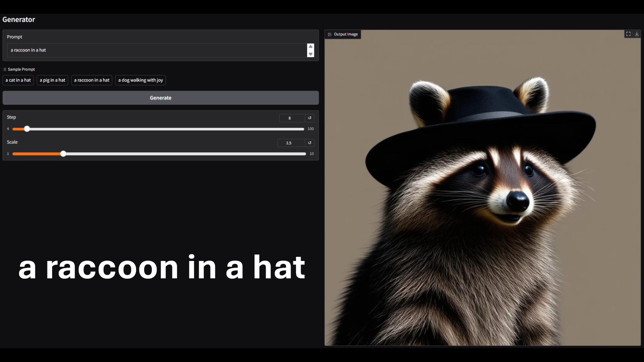The image size is (644, 362).
Task: Select sample prompt 'a pig in a hat'
Action: pos(52,80)
